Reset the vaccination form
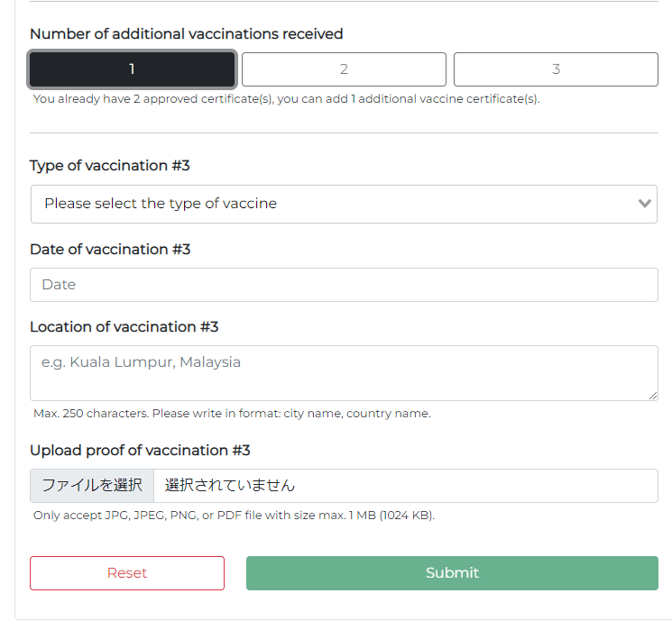 [x=127, y=573]
